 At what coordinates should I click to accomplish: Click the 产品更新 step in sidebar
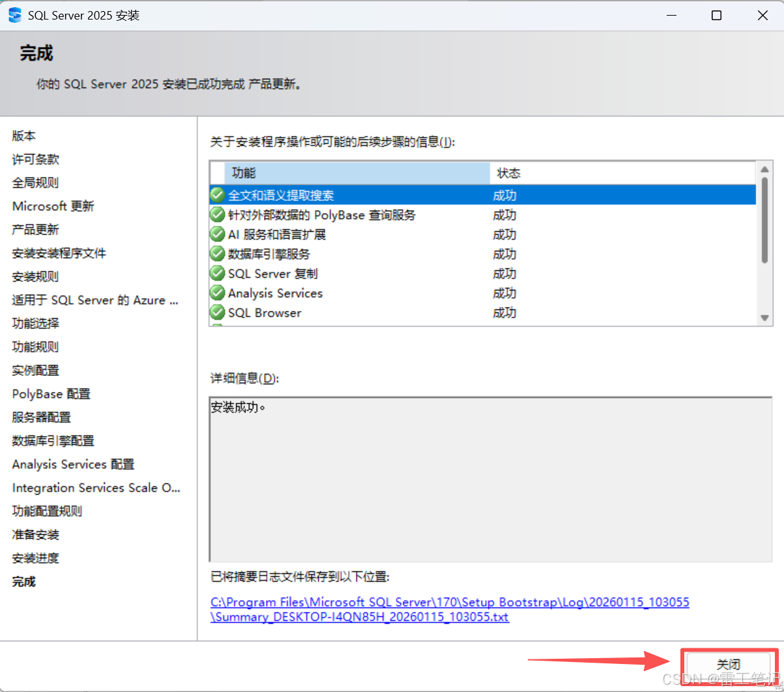(36, 229)
